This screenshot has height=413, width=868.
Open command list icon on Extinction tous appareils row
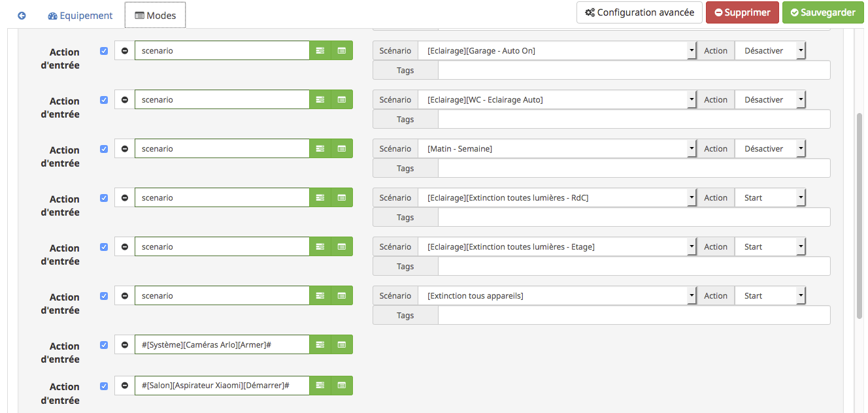pyautogui.click(x=342, y=295)
